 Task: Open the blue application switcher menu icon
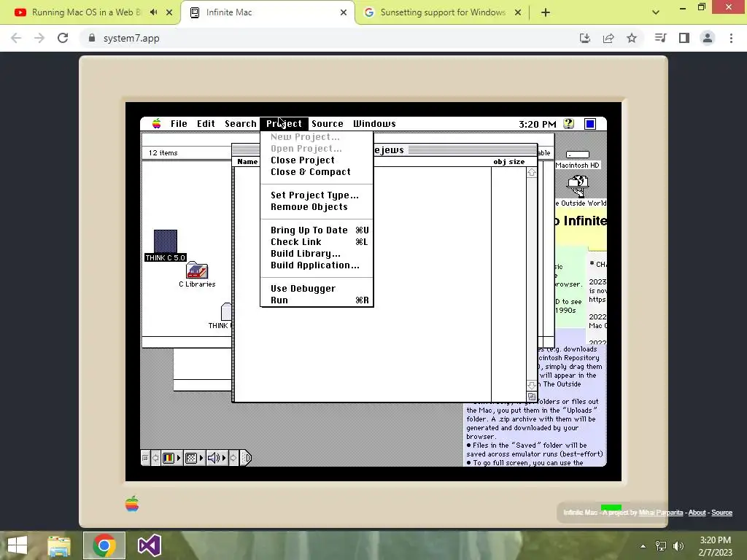589,124
